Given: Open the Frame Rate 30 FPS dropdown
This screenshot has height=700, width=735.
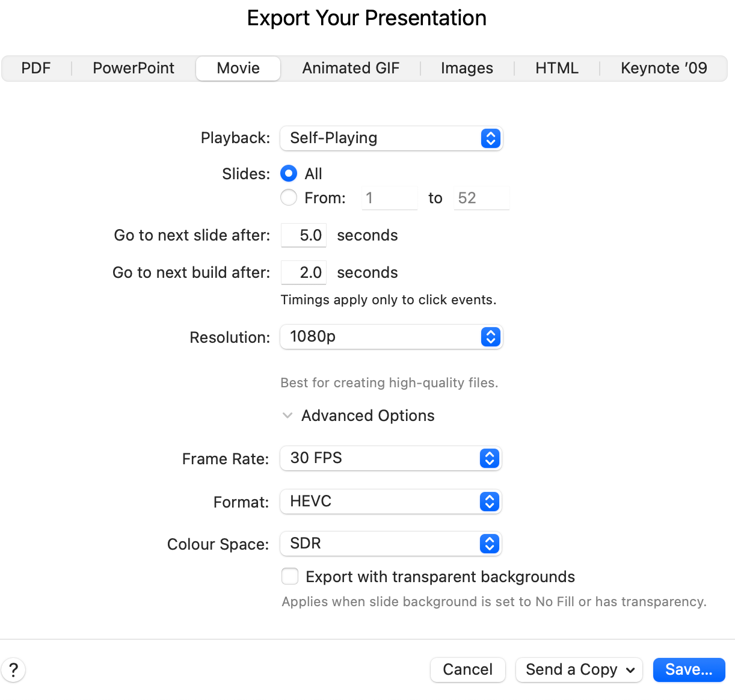Looking at the screenshot, I should [x=391, y=458].
